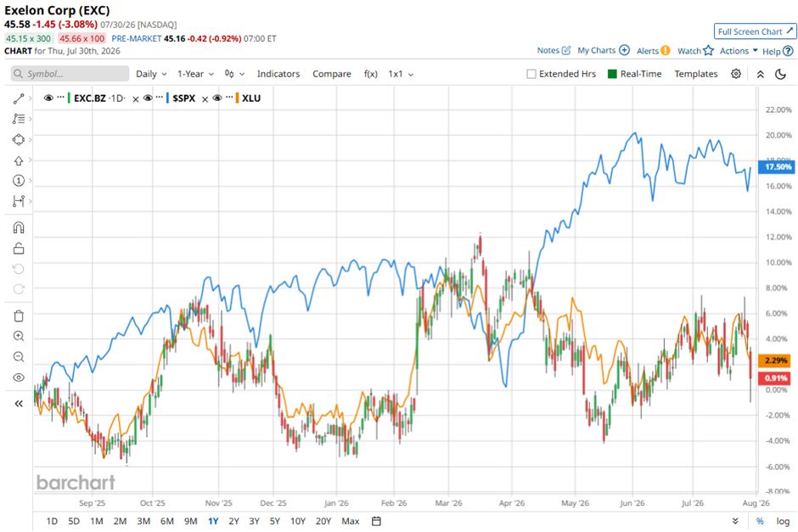Add EXC to Watch list

pos(695,51)
